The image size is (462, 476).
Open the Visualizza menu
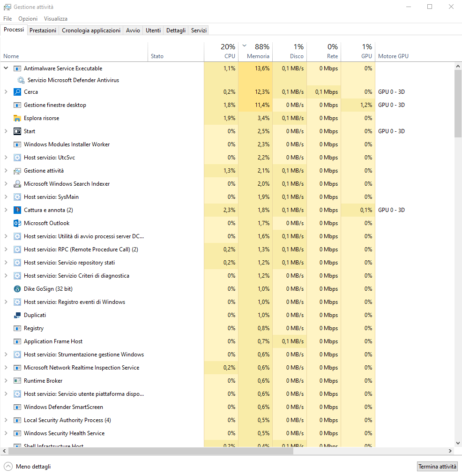(x=55, y=18)
